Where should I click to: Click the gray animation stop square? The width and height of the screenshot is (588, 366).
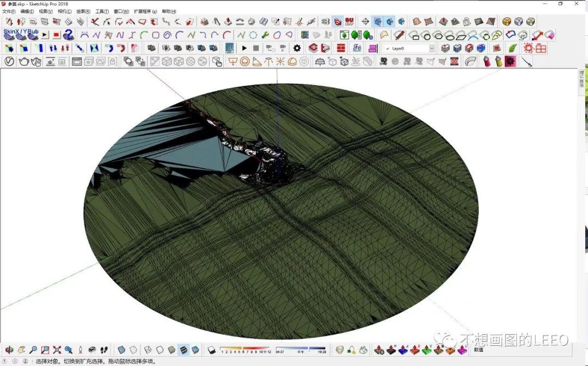[256, 48]
